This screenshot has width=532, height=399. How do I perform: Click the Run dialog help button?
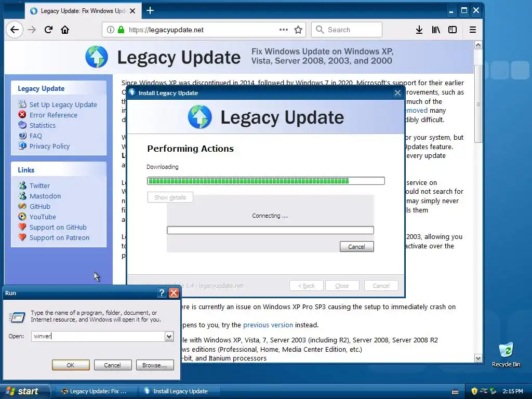162,293
